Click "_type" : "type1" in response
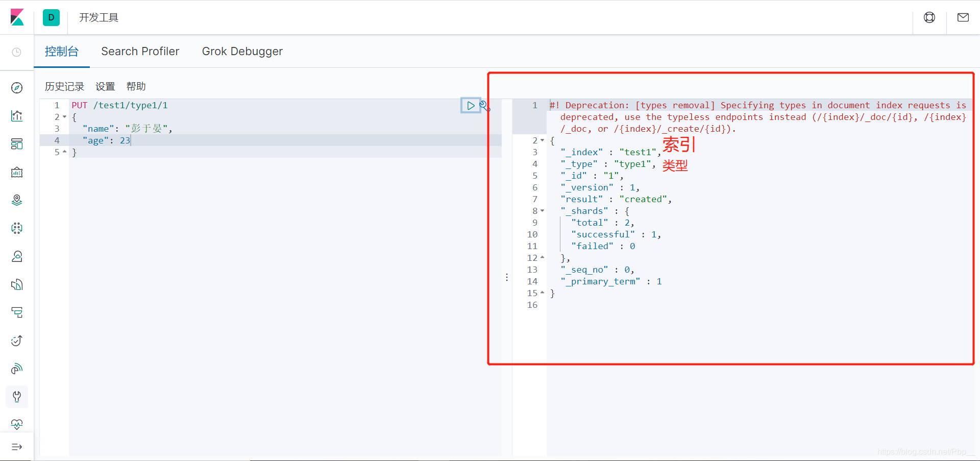 pos(608,164)
